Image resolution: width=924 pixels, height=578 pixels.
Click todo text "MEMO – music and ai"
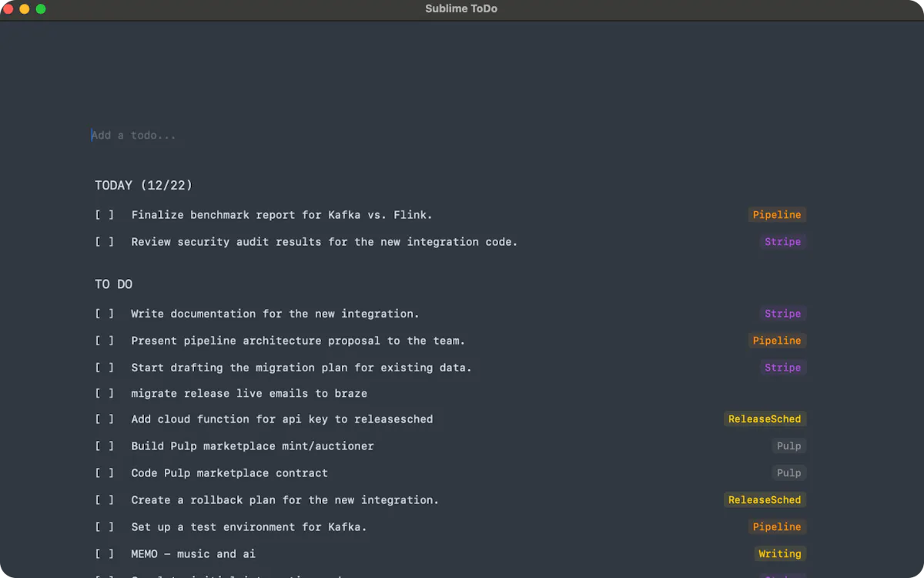coord(193,554)
